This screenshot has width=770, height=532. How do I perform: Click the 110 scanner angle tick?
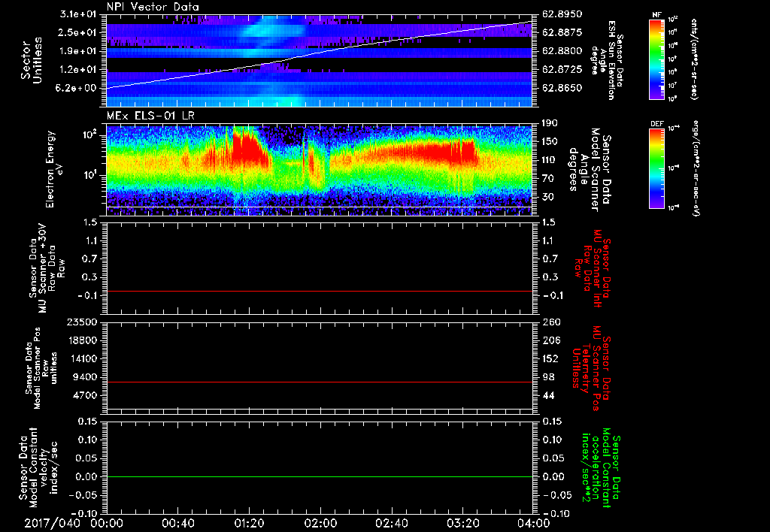(550, 160)
